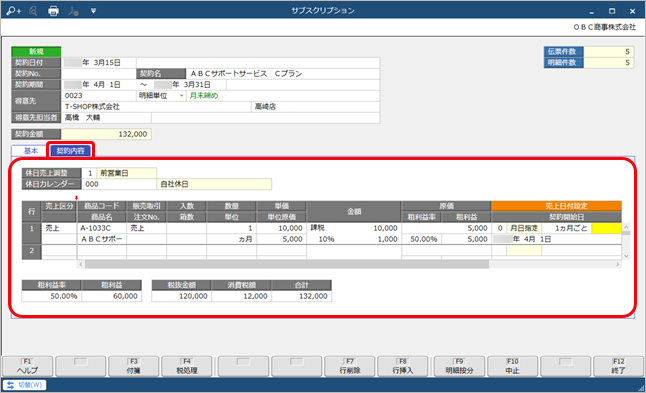Click the ヵ月 unit cell

[231, 239]
